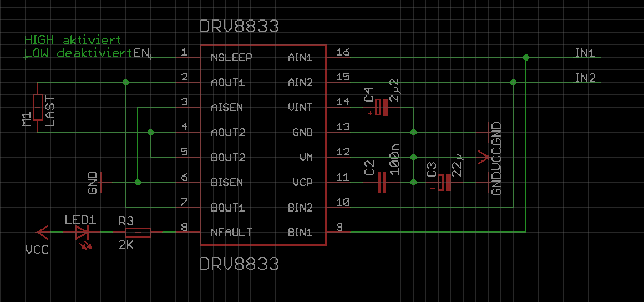Click the VCC arrow symbol on VM net
The height and width of the screenshot is (302, 644).
(483, 157)
